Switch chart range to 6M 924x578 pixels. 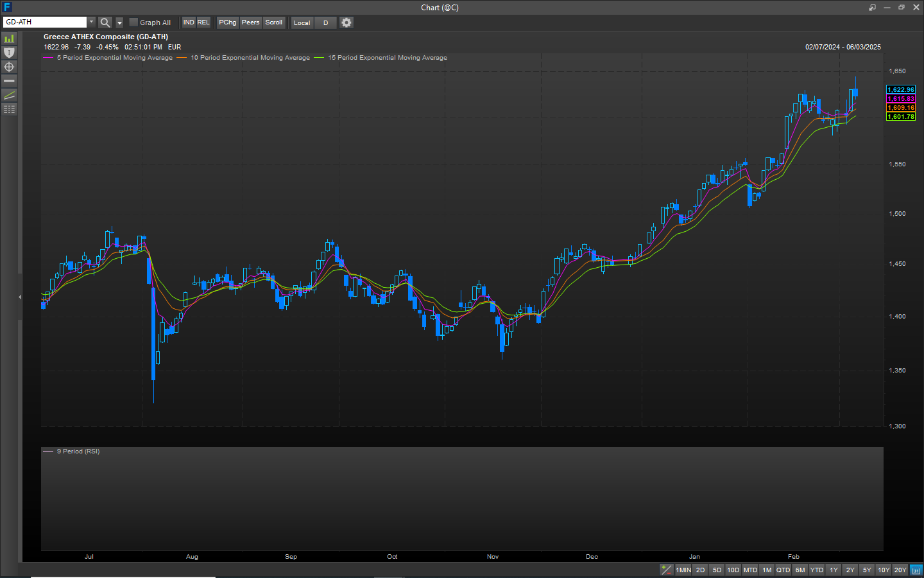point(800,570)
